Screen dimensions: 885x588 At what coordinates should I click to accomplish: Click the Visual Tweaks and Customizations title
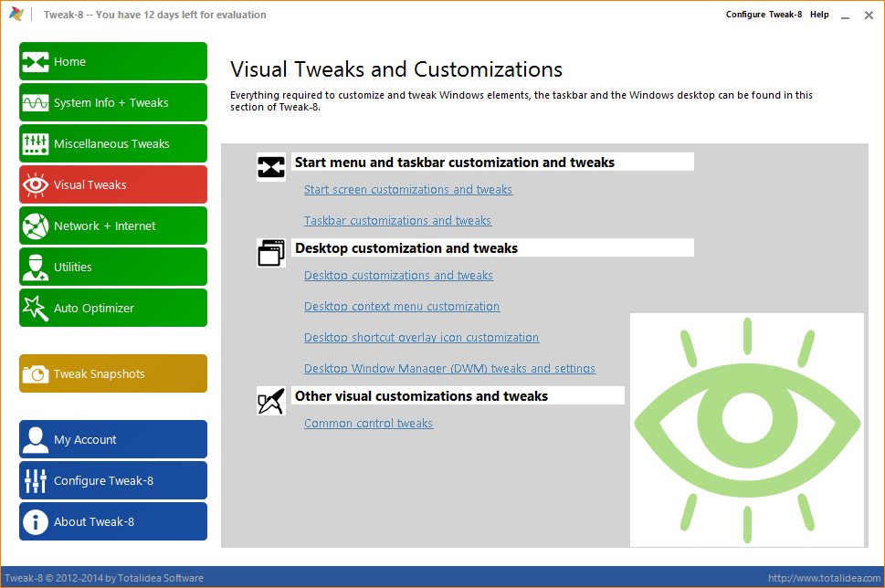click(396, 69)
